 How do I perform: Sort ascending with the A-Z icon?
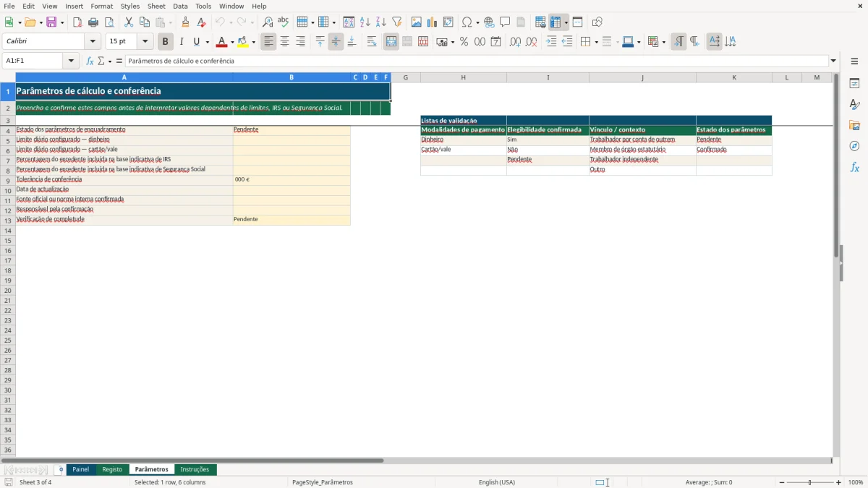[x=365, y=22]
